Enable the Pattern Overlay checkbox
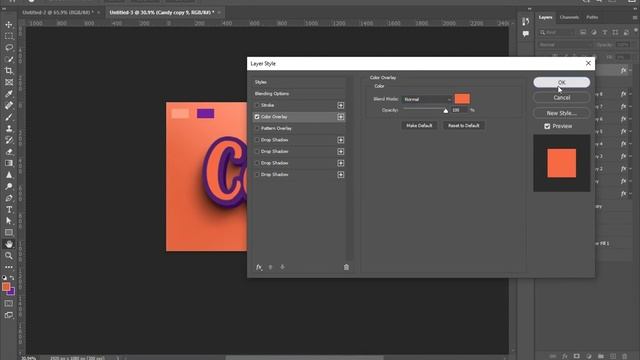 click(x=257, y=128)
